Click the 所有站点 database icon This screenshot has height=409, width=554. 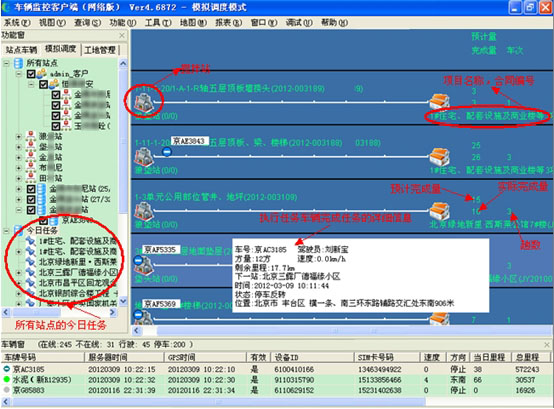(19, 63)
